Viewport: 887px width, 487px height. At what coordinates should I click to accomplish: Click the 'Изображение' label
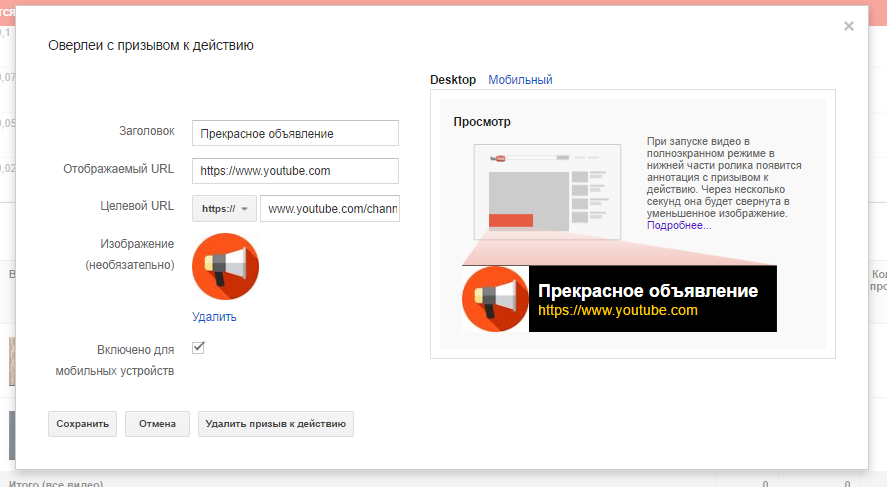[x=137, y=244]
